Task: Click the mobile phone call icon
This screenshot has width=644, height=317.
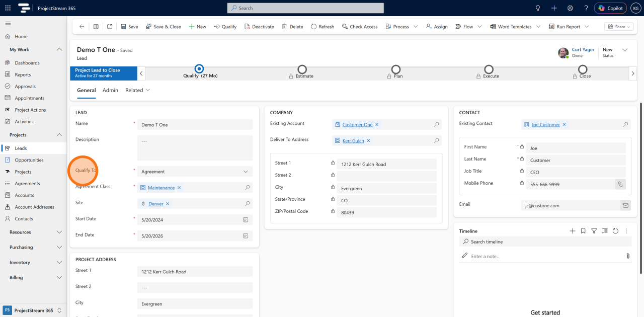Action: 620,184
